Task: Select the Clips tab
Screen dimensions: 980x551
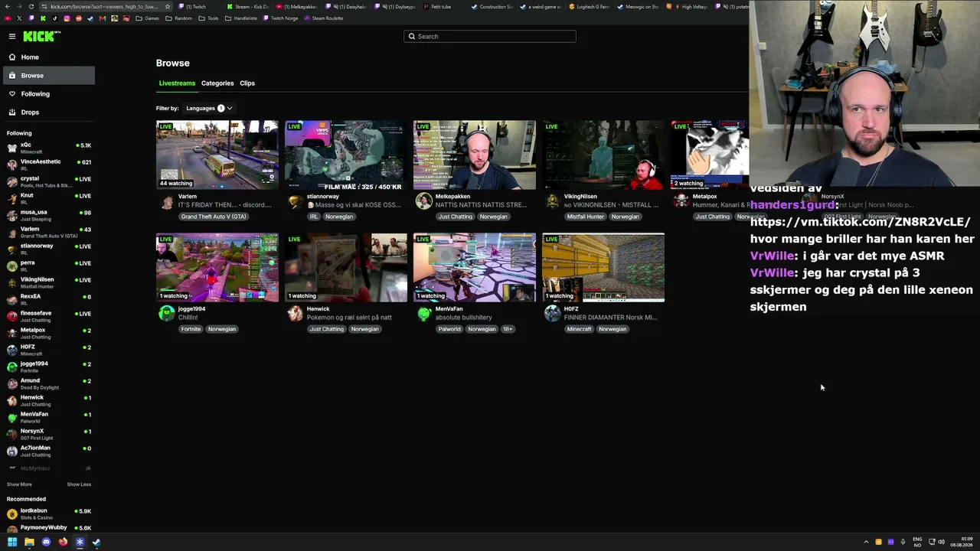Action: pos(247,83)
